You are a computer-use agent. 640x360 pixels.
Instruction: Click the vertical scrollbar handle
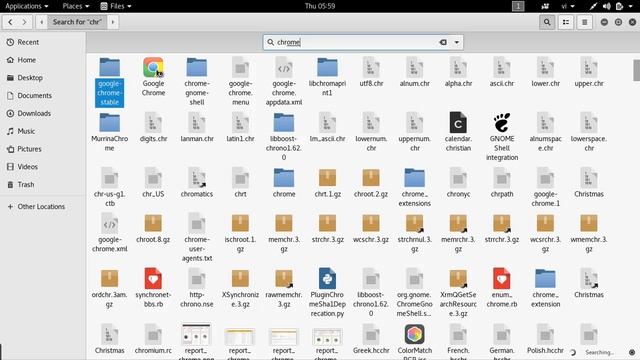coord(636,70)
